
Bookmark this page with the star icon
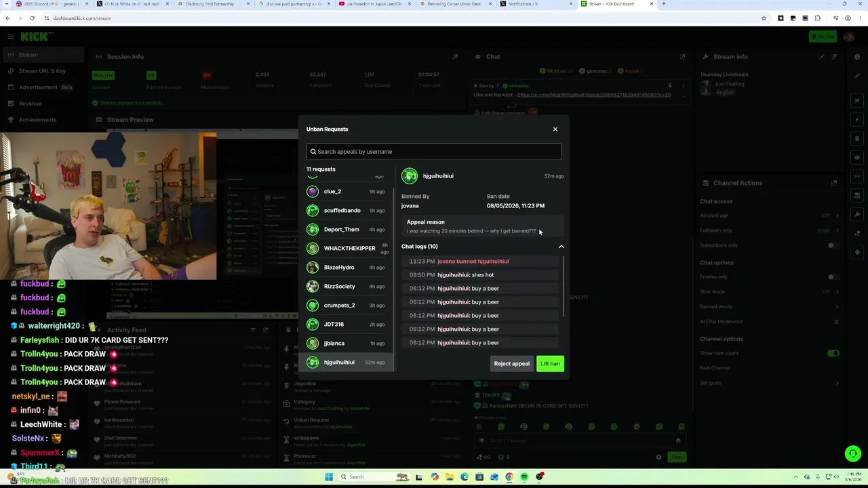[764, 18]
